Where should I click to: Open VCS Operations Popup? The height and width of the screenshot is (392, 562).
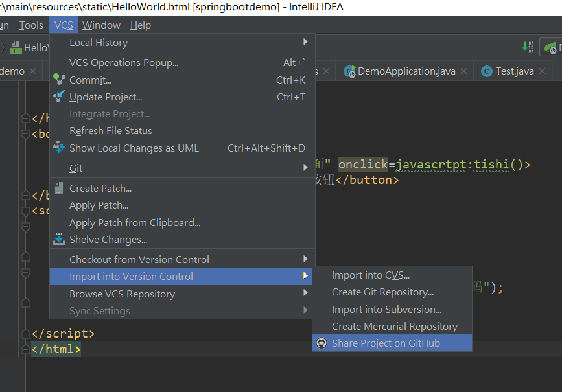[x=182, y=63]
